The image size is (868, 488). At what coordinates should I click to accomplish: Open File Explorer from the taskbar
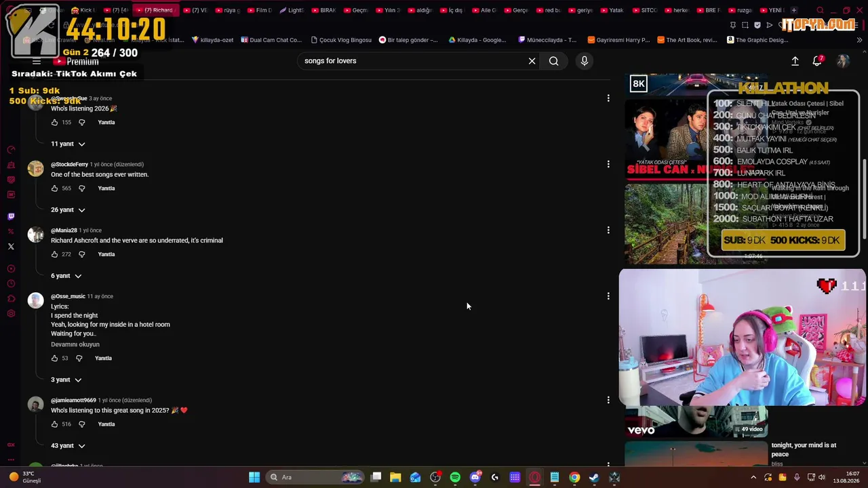[395, 477]
